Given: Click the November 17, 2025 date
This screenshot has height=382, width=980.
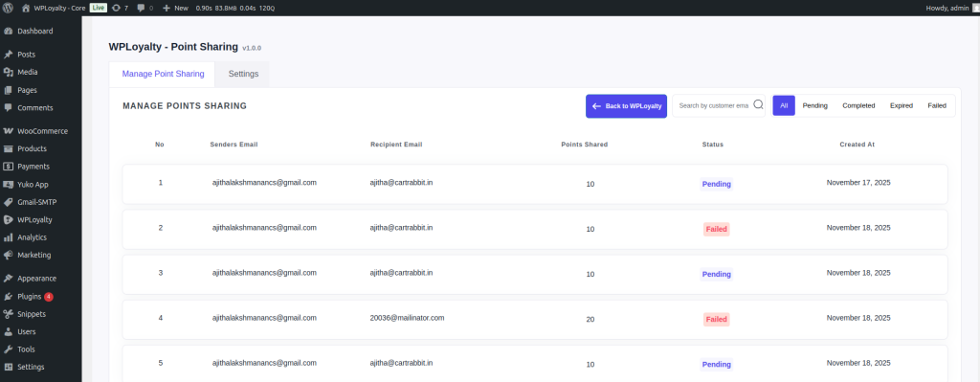Looking at the screenshot, I should coord(858,183).
